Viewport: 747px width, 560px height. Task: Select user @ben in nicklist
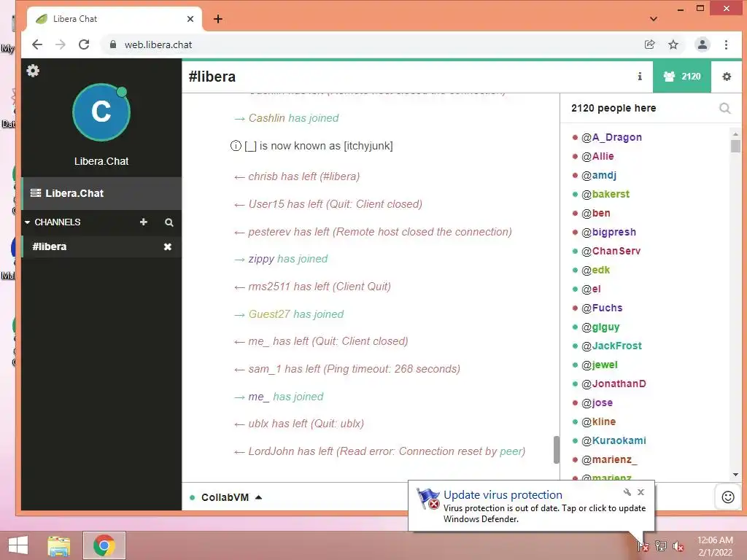595,214
